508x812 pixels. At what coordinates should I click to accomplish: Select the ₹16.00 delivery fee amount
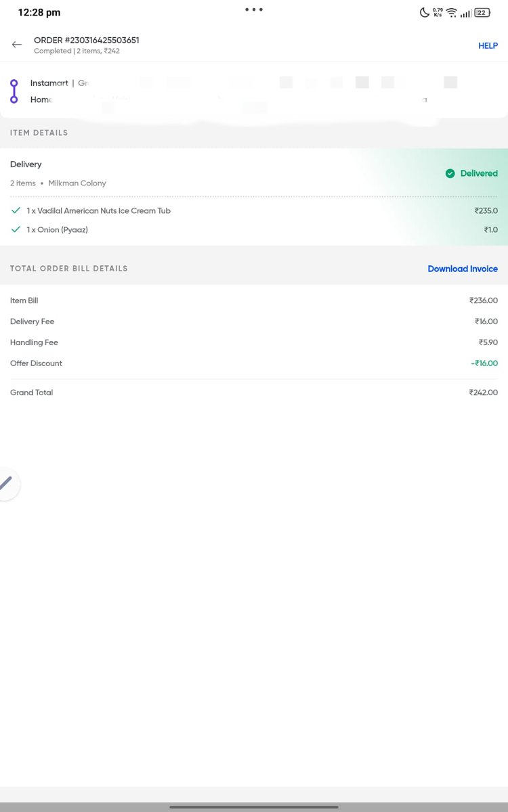click(x=486, y=321)
